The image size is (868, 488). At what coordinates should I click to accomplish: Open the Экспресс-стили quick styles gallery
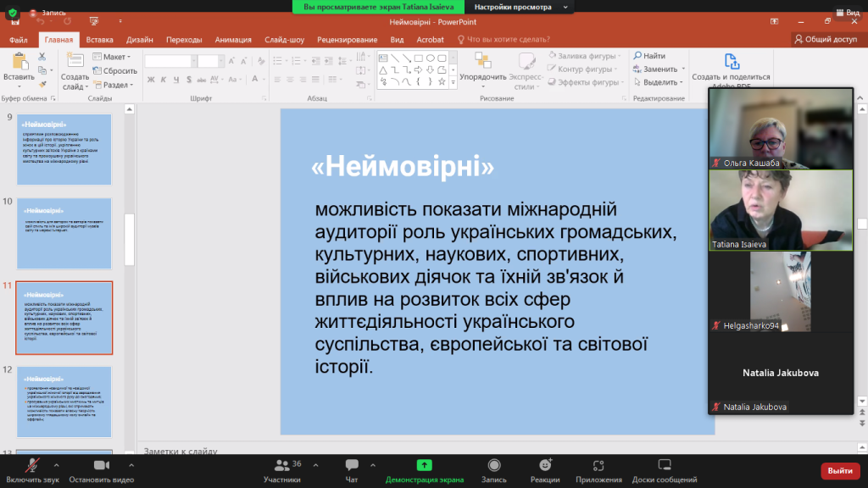click(x=526, y=71)
